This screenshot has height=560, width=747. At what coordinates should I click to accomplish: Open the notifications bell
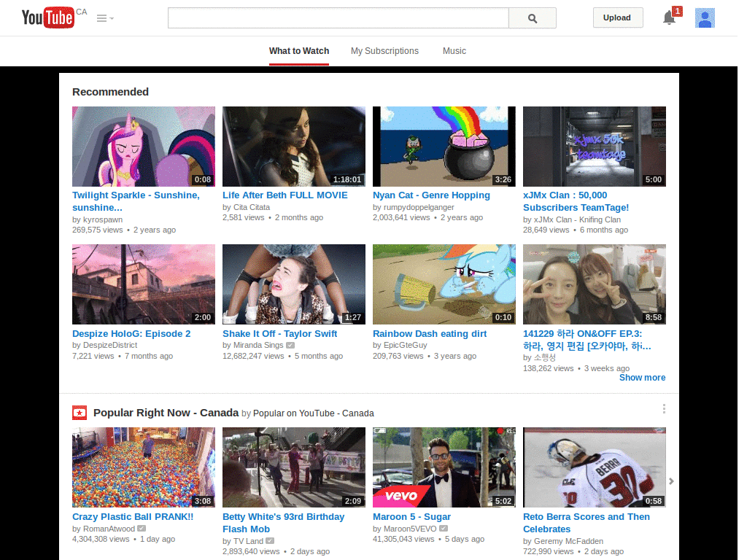pyautogui.click(x=670, y=17)
